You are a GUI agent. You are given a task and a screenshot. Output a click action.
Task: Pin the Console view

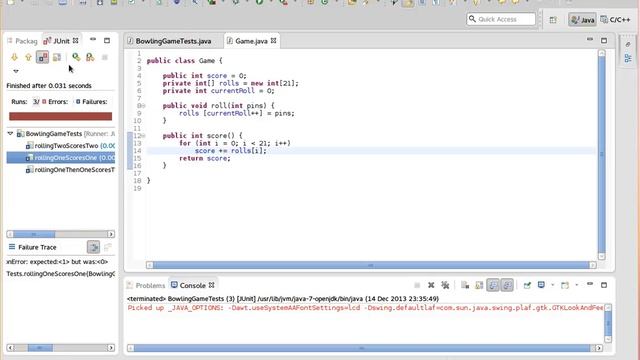tap(527, 285)
